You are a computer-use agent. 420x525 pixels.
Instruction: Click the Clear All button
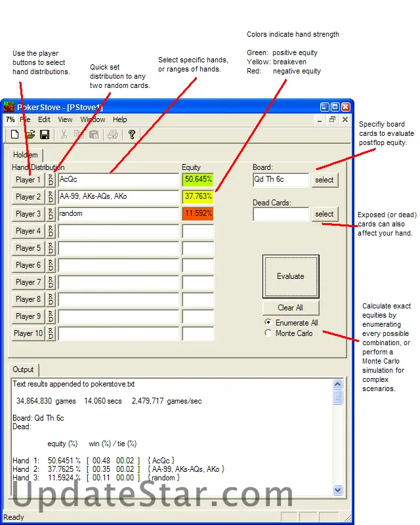point(291,308)
